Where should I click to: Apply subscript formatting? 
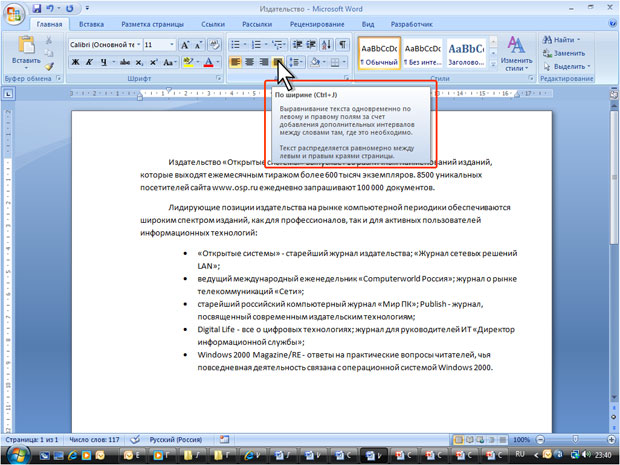(x=139, y=62)
